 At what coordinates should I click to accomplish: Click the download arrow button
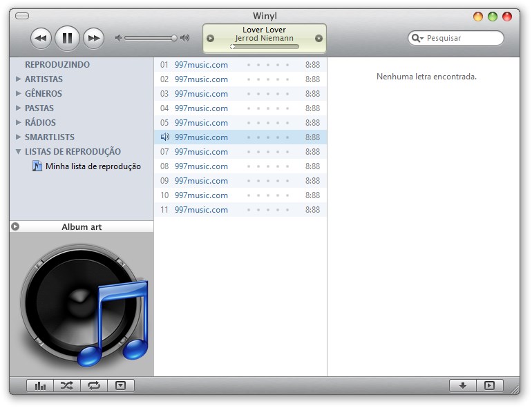[x=463, y=386]
